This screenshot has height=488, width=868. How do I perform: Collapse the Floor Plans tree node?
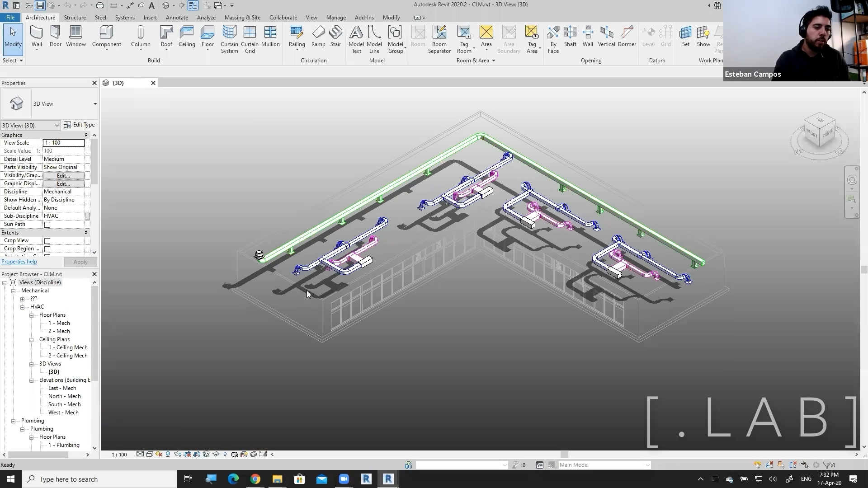tap(32, 315)
